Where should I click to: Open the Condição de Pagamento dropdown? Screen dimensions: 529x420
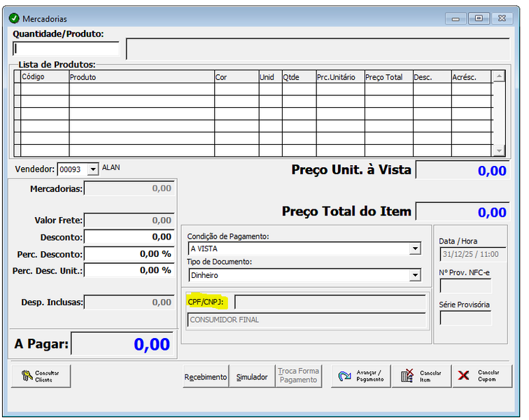pyautogui.click(x=414, y=248)
